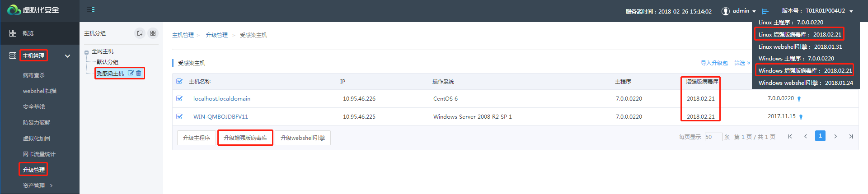This screenshot has width=868, height=194.
Task: Click the upgrade arrow icon for localhost.localdomain
Action: (799, 99)
